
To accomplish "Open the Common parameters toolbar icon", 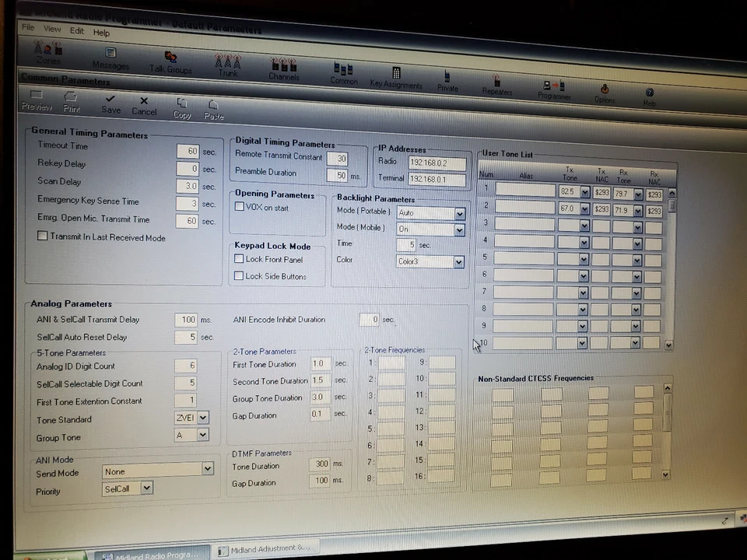I will tap(343, 74).
